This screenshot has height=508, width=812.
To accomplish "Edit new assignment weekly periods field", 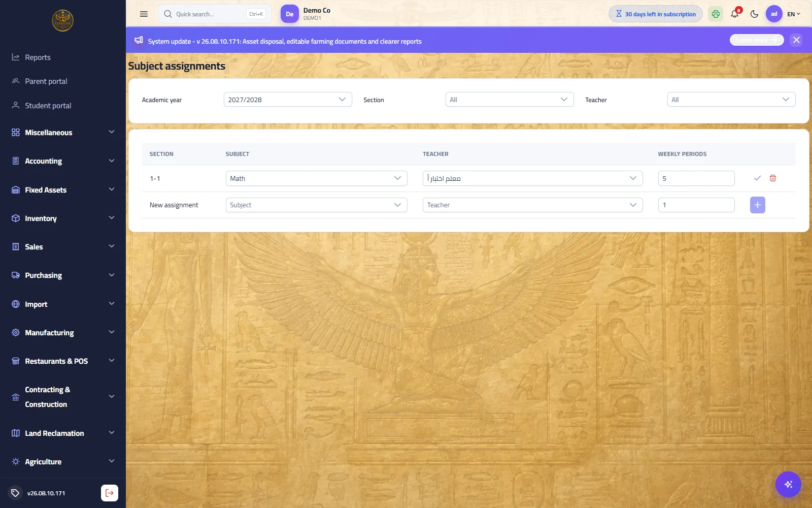I will click(696, 205).
